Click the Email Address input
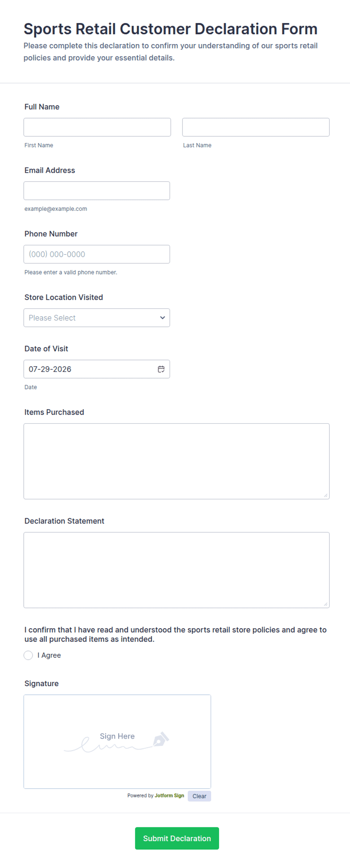 point(97,191)
